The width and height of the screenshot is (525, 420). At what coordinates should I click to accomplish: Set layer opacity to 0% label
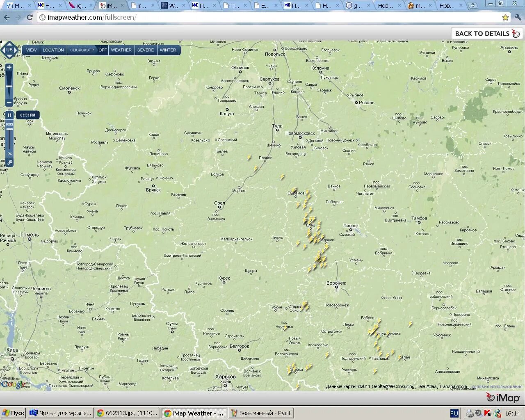pyautogui.click(x=9, y=154)
